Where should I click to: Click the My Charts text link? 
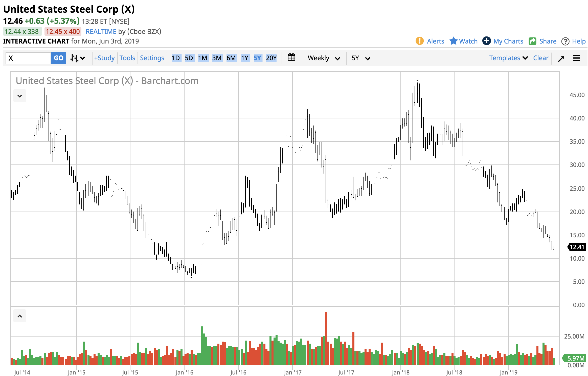tap(508, 41)
